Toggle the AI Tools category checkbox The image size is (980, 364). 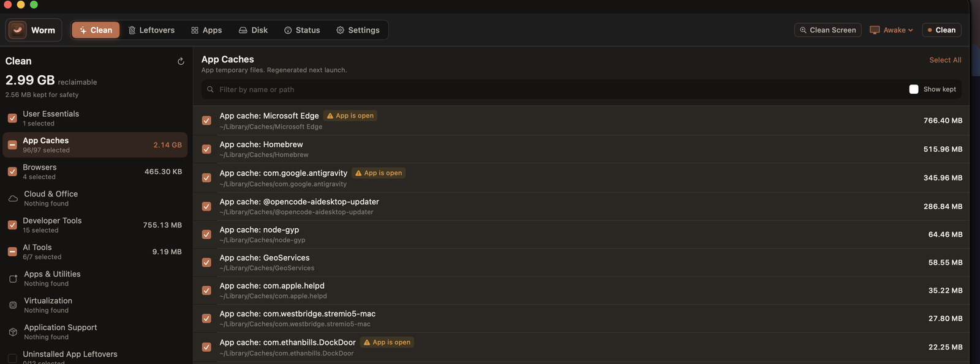[12, 251]
